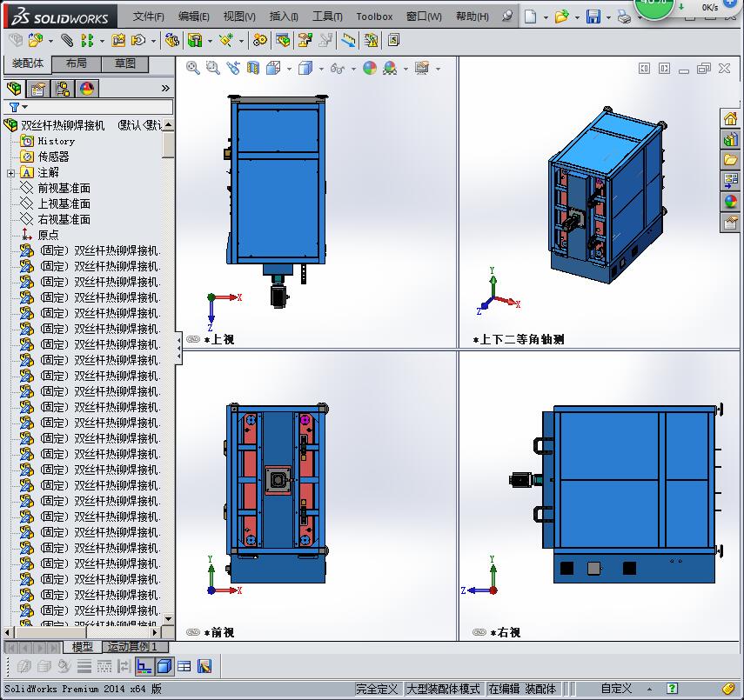This screenshot has width=744, height=700.
Task: Open the 工具(T) menu
Action: point(327,17)
